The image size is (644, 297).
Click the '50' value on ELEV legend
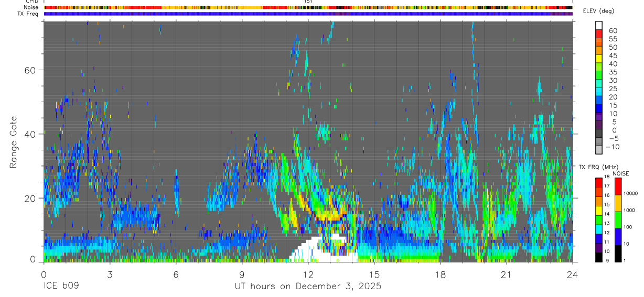pyautogui.click(x=613, y=47)
